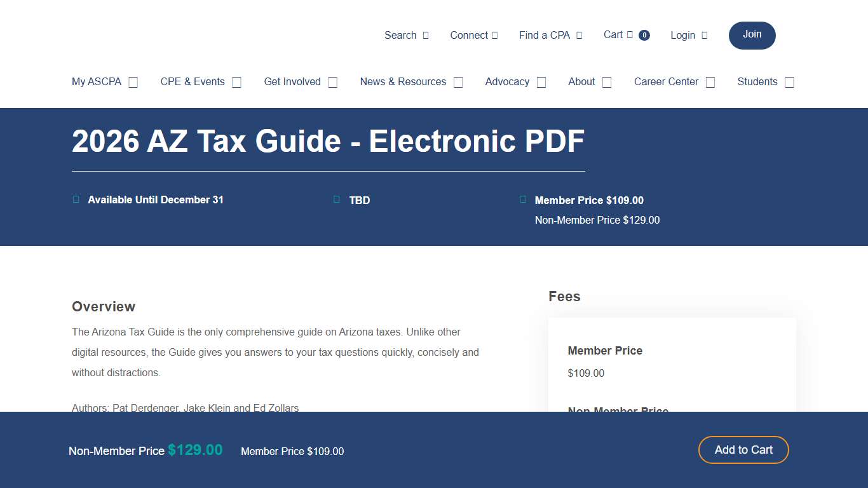This screenshot has height=488, width=868.
Task: Expand the Advocacy navigation dropdown
Action: tap(541, 81)
